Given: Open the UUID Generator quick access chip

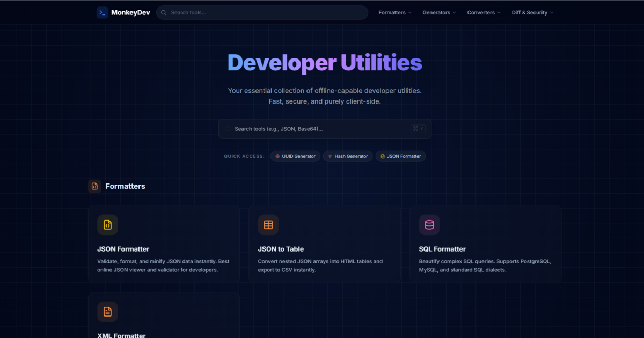Looking at the screenshot, I should pos(295,156).
